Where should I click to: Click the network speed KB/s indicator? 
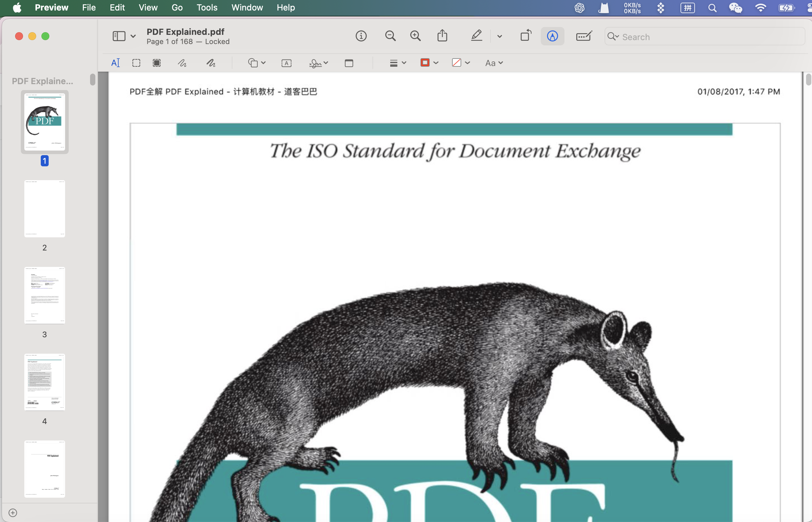coord(632,8)
